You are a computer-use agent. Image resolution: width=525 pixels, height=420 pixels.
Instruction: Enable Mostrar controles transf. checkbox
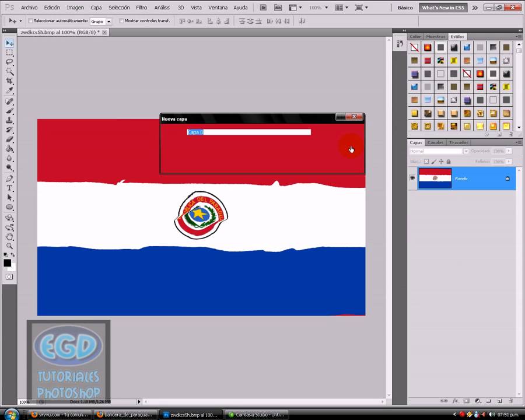click(x=121, y=21)
